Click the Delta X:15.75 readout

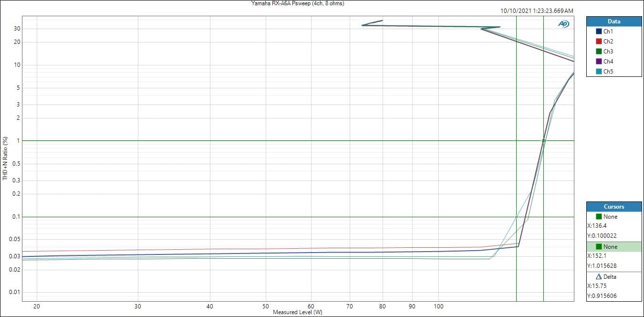click(597, 286)
